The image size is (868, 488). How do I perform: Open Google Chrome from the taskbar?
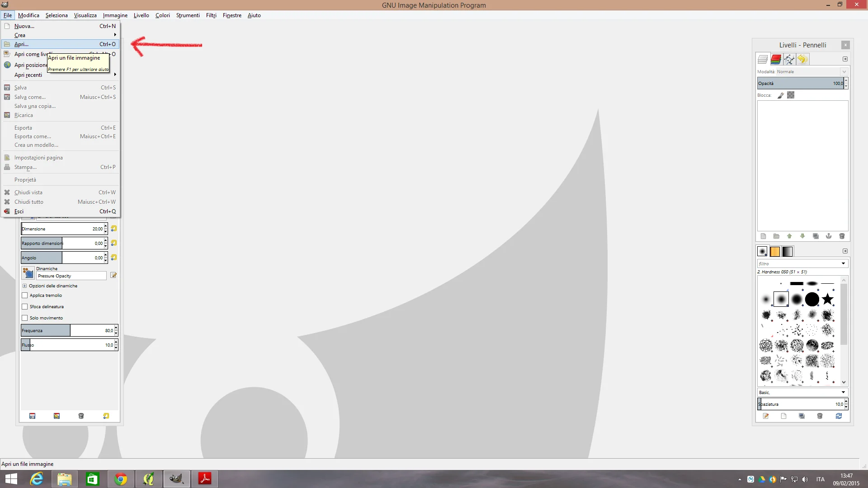point(120,479)
